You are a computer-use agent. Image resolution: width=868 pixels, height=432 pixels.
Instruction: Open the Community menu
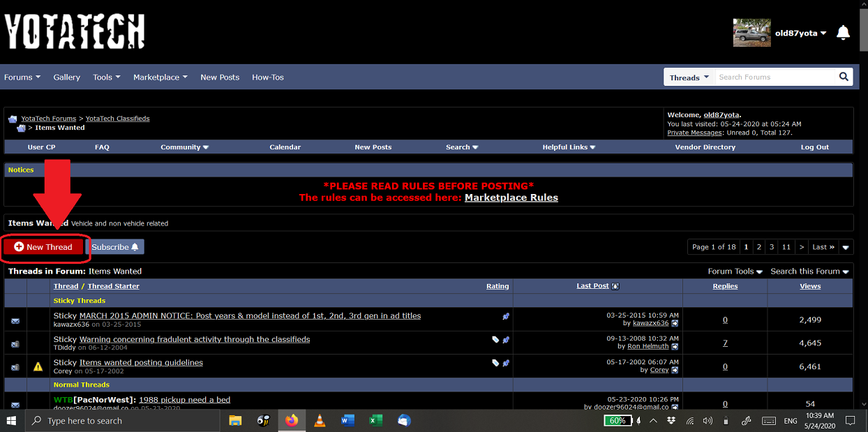pos(185,147)
